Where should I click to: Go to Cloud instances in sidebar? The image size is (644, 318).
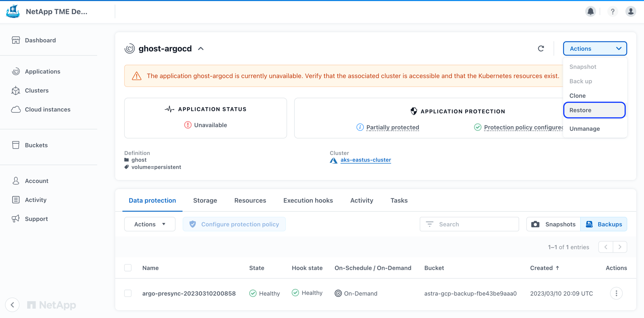pyautogui.click(x=48, y=109)
